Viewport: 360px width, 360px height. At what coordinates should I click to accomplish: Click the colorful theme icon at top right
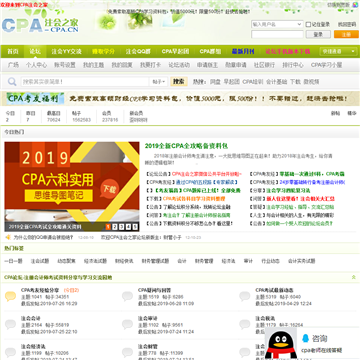[355, 5]
